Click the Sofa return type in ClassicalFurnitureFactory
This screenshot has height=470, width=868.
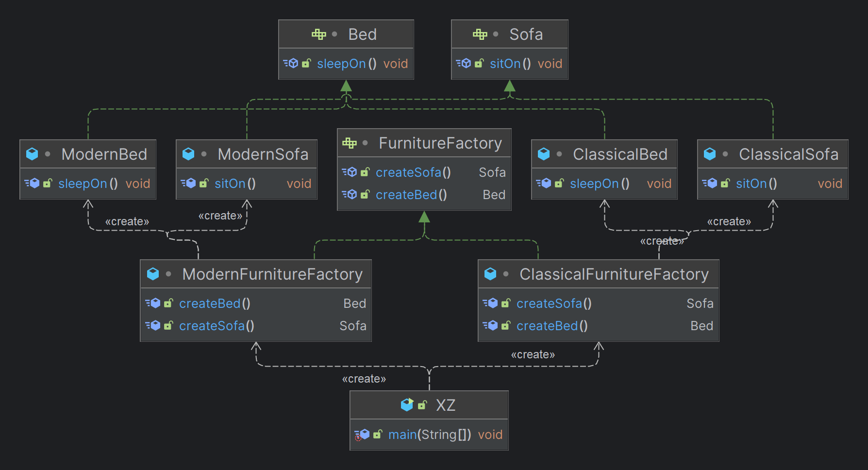coord(700,303)
